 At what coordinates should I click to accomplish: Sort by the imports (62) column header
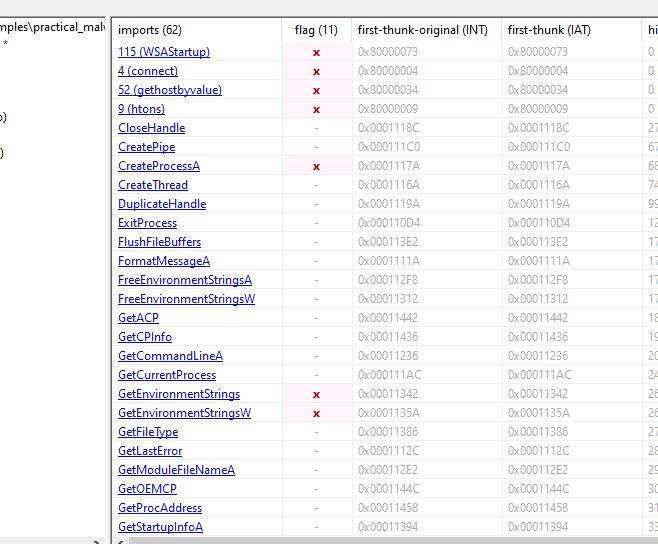coord(197,30)
